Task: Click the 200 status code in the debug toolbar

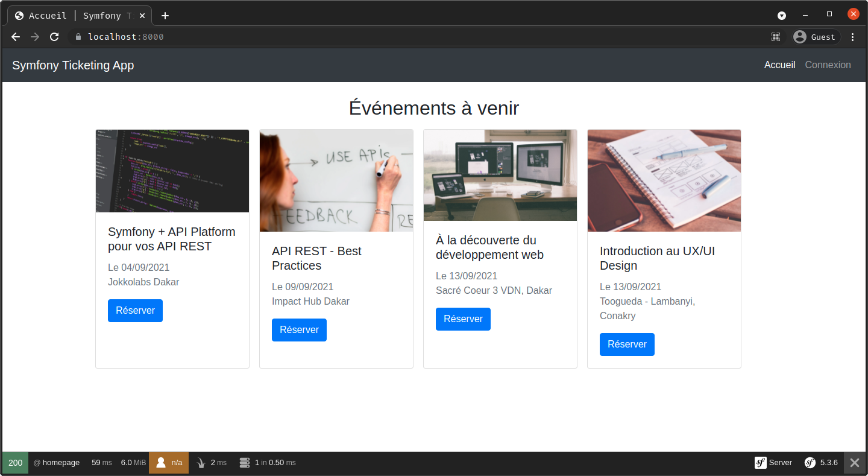Action: tap(15, 463)
